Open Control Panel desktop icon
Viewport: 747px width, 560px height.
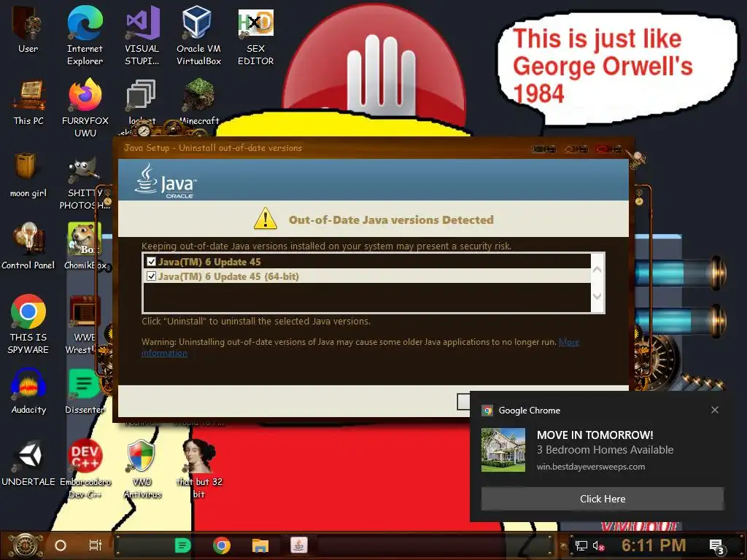28,246
